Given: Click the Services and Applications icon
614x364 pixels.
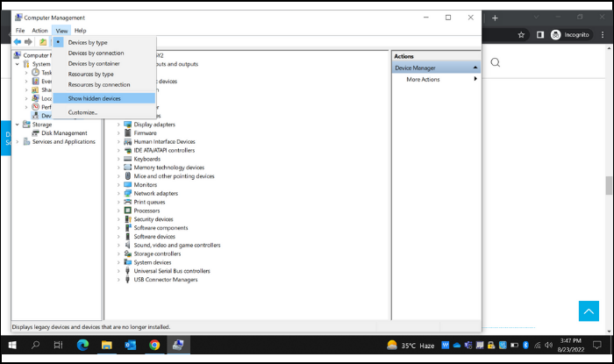Looking at the screenshot, I should 26,142.
